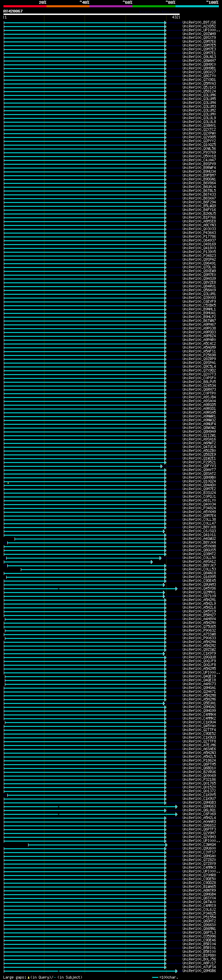Select the UniRef100_Q84NI8 label
The image size is (222, 980).
(199, 573)
